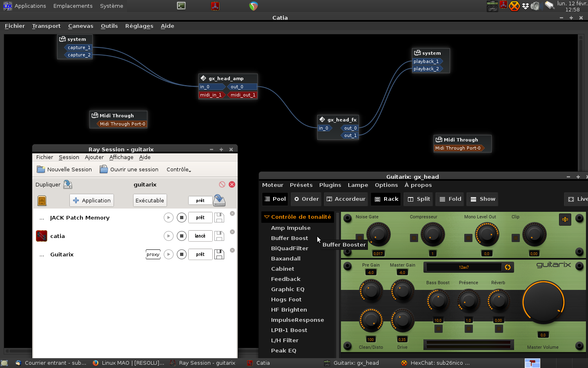588x368 pixels.
Task: Open the Plugins menu in Guitarix
Action: [330, 185]
